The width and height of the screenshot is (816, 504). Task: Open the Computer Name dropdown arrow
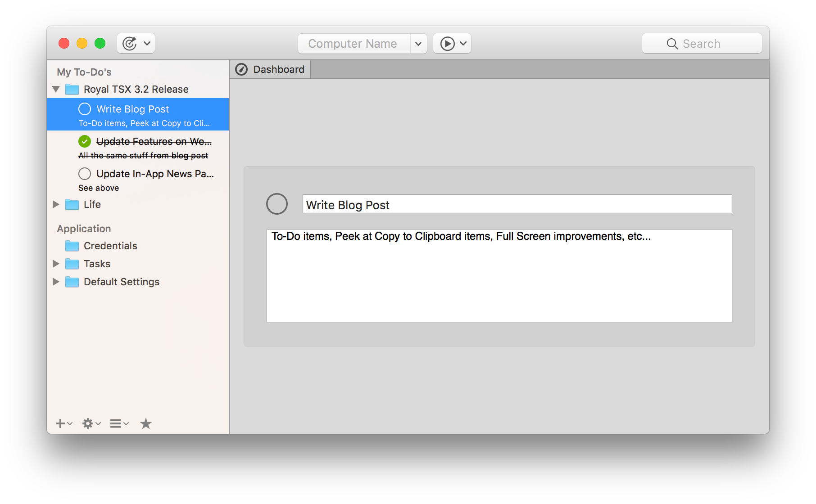click(418, 44)
